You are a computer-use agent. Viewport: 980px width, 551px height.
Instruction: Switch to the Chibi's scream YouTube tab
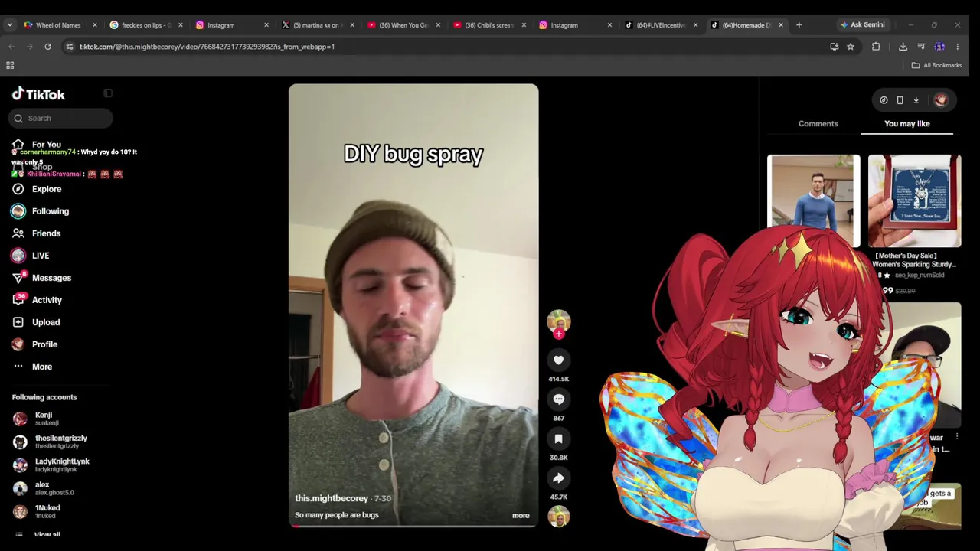tap(490, 25)
